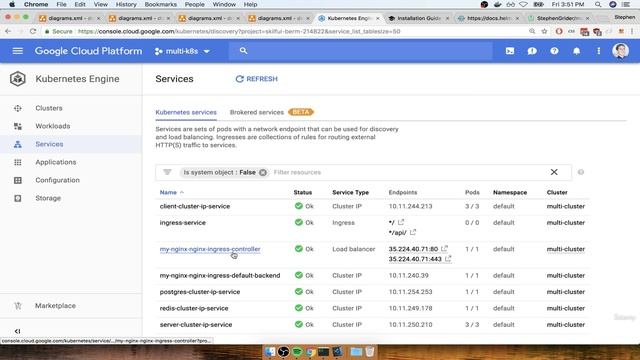Open multi-cluster link in ingress-service row
The width and height of the screenshot is (640, 360).
(x=566, y=223)
